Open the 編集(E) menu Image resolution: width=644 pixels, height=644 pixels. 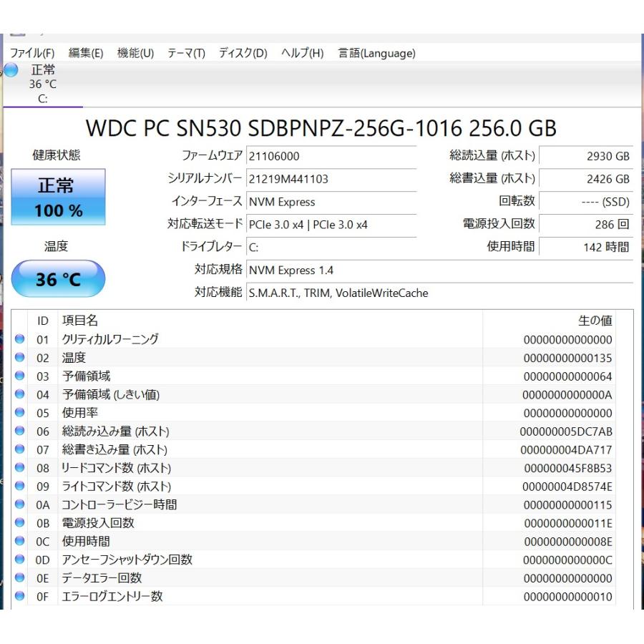[86, 53]
